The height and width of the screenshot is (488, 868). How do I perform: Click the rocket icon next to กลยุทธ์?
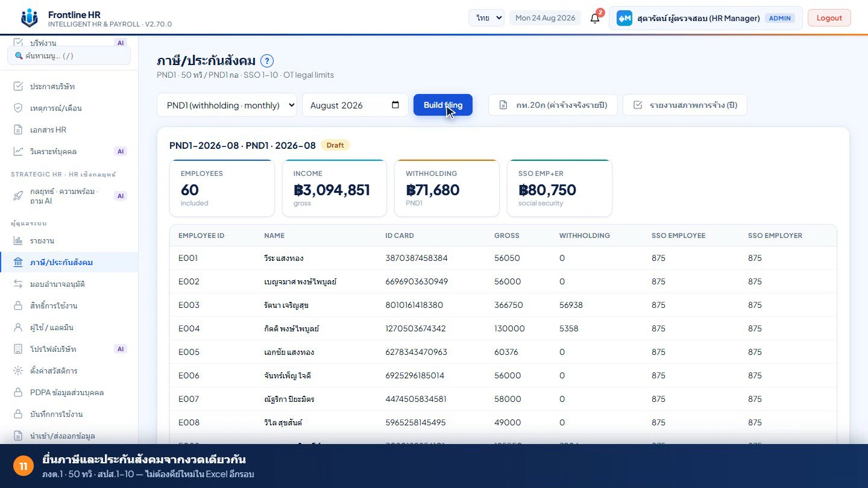coord(18,196)
